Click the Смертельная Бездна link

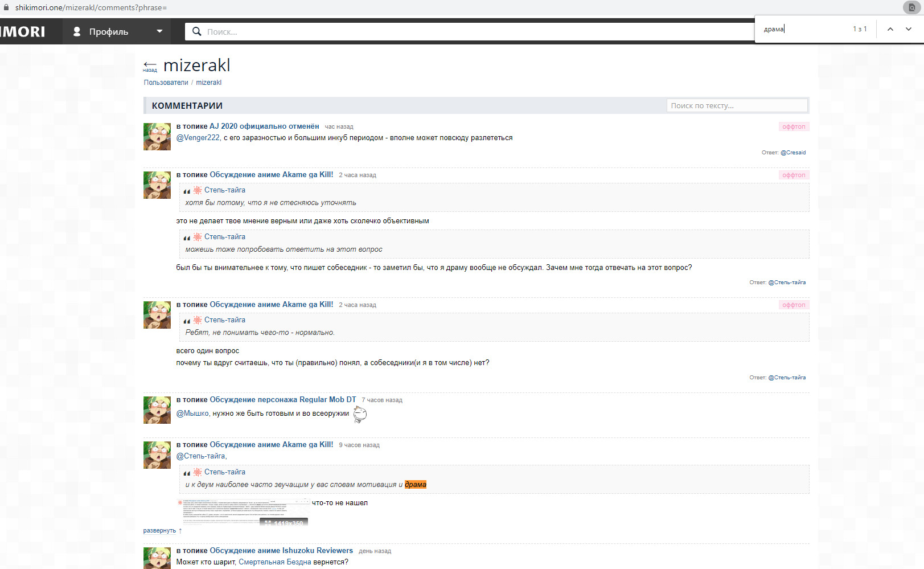[274, 562]
